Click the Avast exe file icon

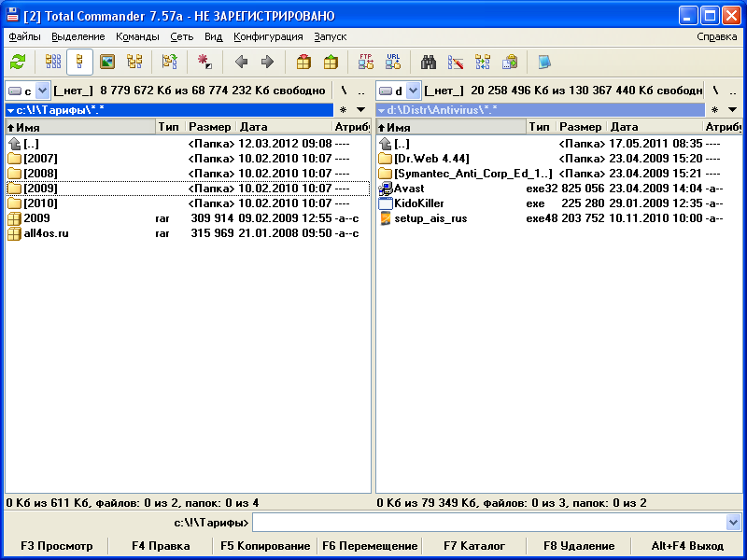coord(385,189)
